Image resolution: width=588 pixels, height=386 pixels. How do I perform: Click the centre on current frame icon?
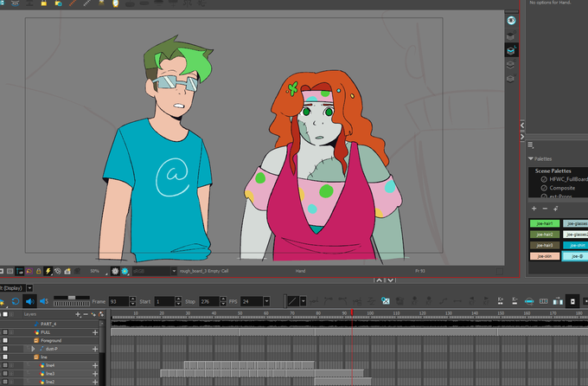coord(528,301)
